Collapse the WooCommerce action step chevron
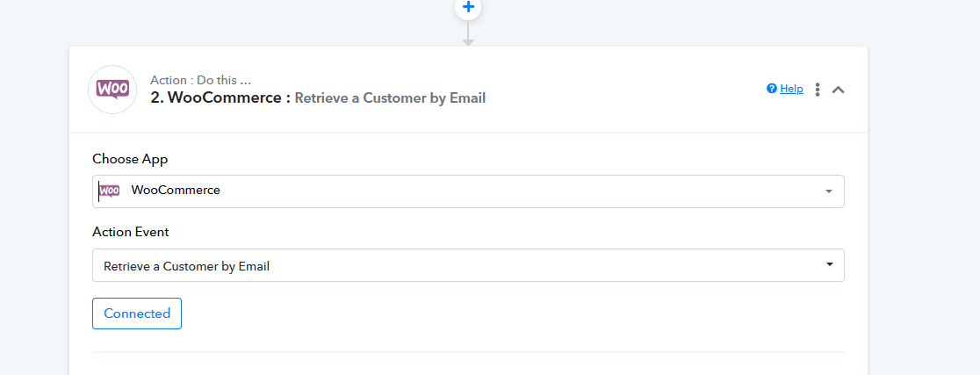 (x=838, y=90)
